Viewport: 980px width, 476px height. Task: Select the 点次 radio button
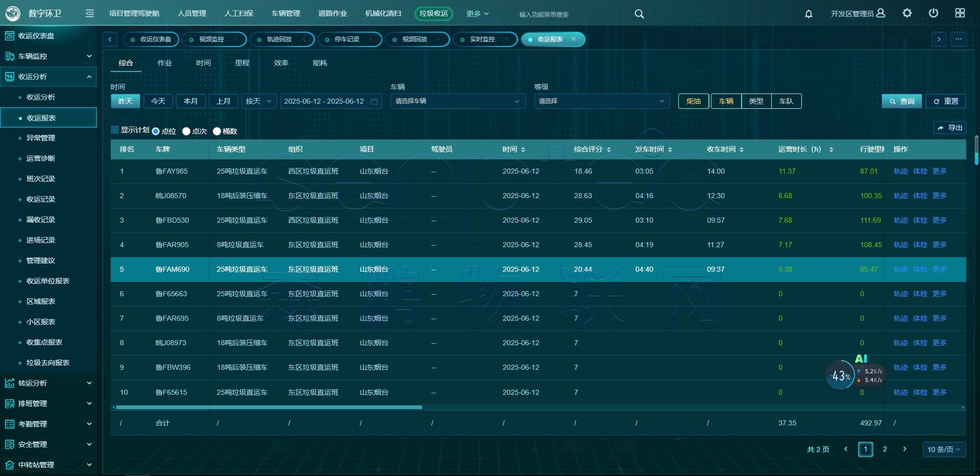186,131
